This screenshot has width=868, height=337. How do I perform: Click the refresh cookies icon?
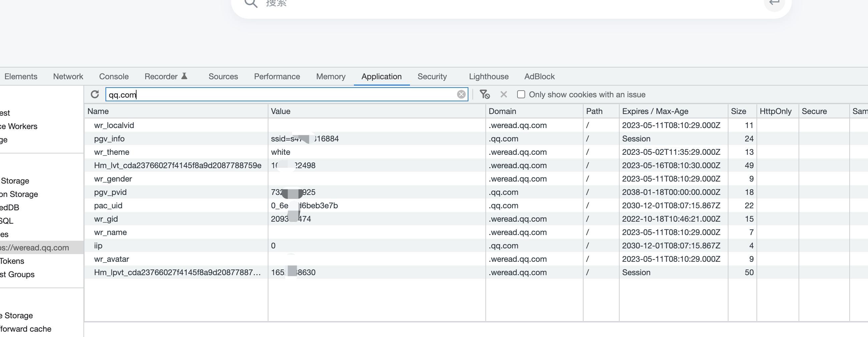pyautogui.click(x=95, y=95)
